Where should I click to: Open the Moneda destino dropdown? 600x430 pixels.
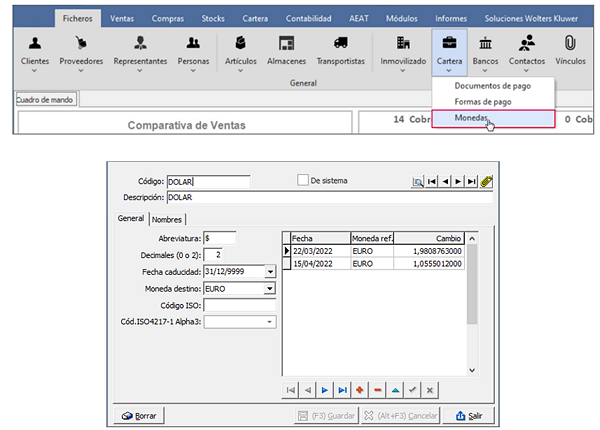click(270, 288)
